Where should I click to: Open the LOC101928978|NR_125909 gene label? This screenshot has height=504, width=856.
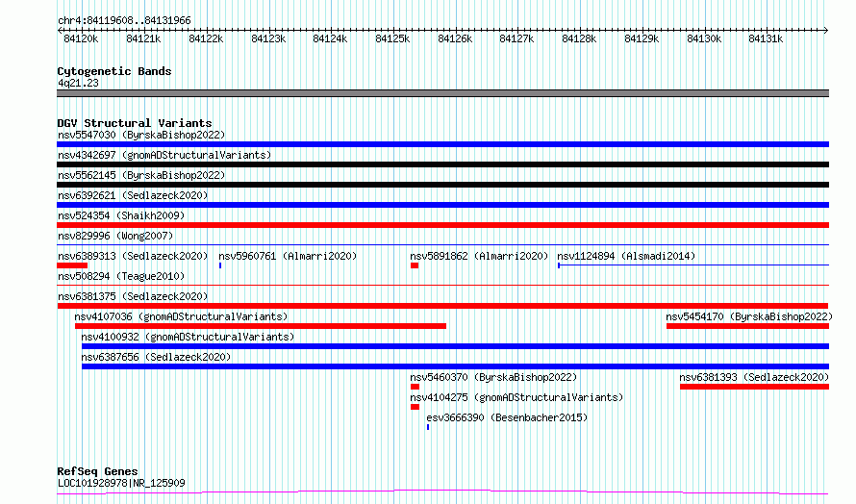(x=121, y=483)
